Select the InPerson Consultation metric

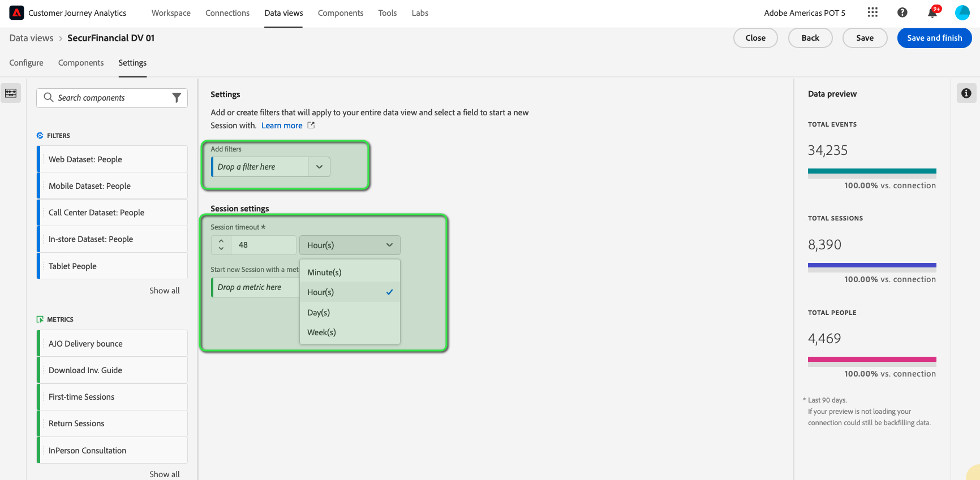tap(112, 451)
